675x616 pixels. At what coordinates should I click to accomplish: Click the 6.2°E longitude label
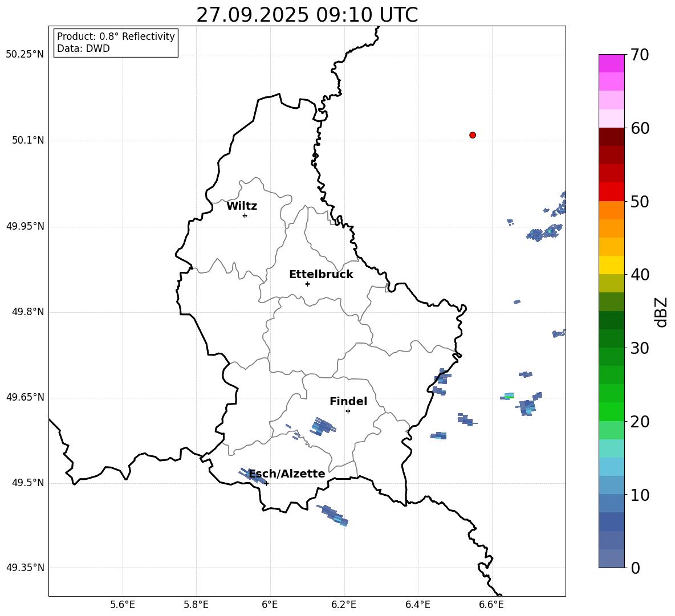pos(344,605)
